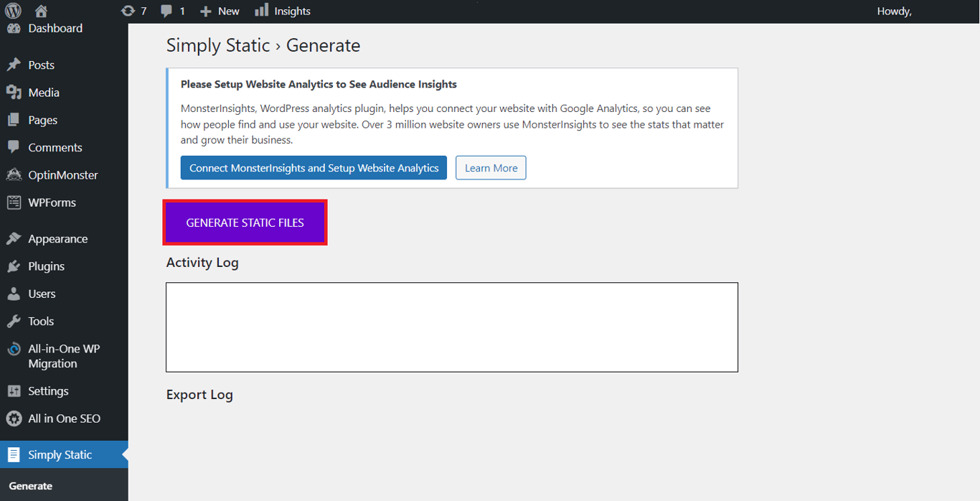Expand the New content creation menu
The image size is (980, 501).
pos(219,10)
